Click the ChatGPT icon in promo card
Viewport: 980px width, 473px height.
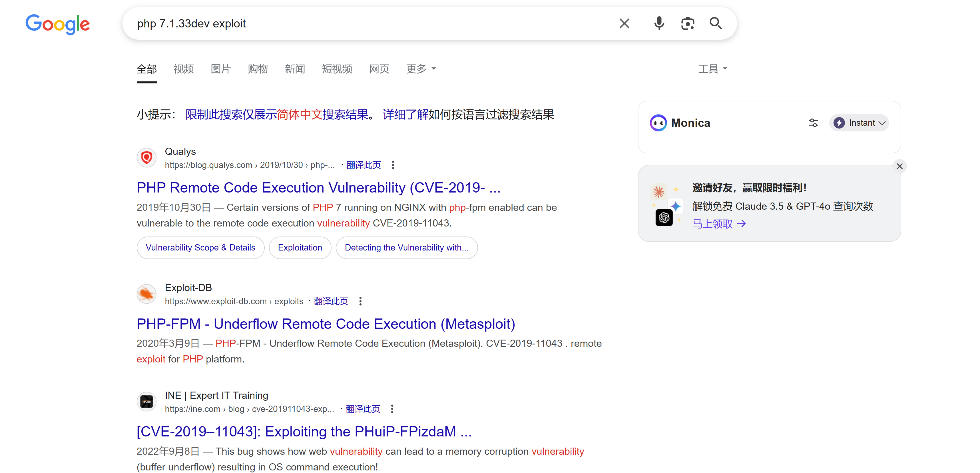[x=664, y=218]
